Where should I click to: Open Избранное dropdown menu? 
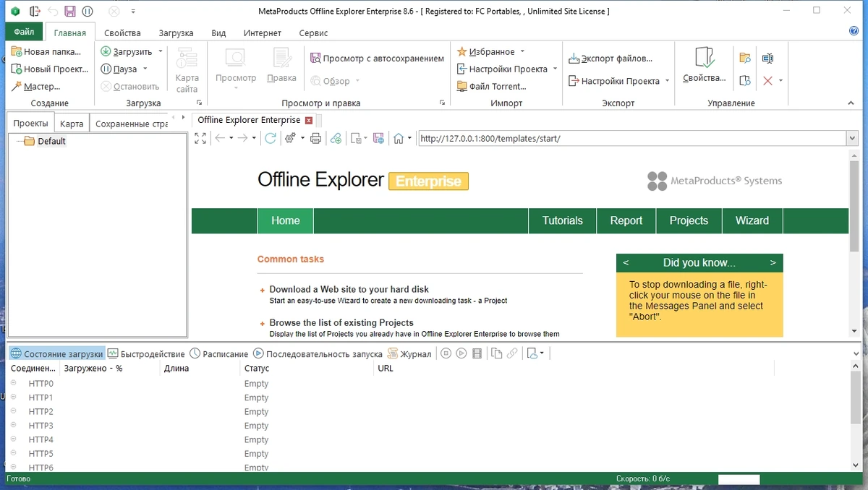pyautogui.click(x=490, y=52)
